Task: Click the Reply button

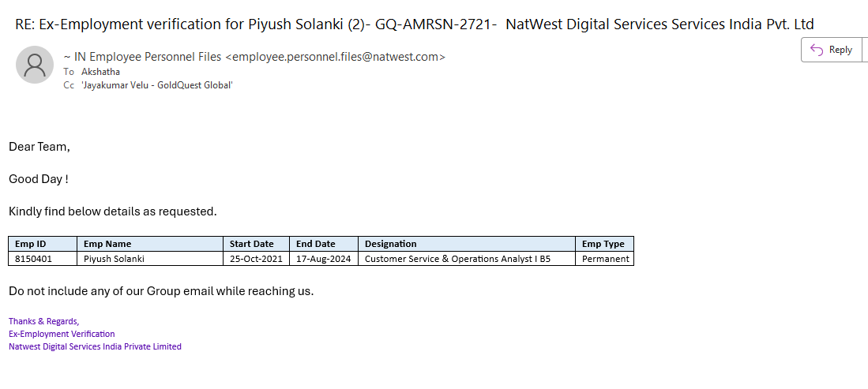Action: coord(832,50)
